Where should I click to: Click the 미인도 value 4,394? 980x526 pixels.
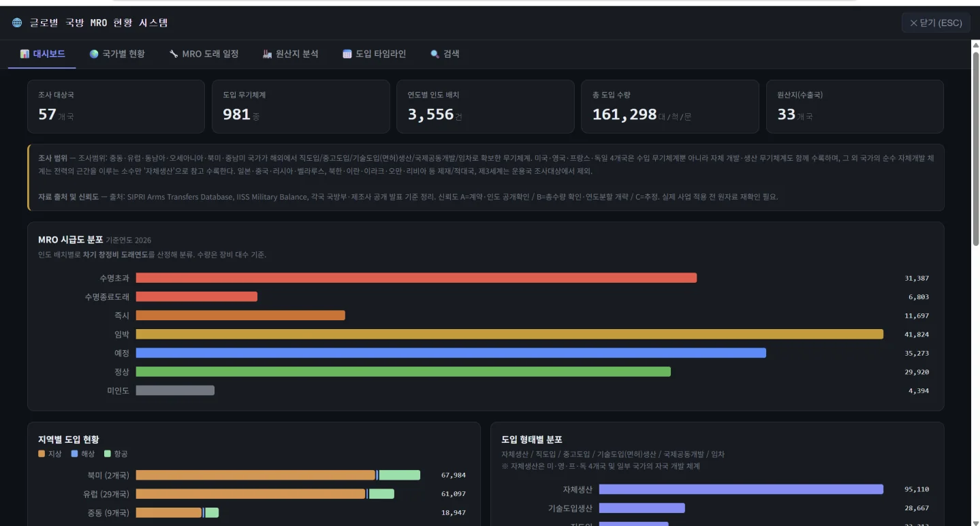(x=919, y=390)
